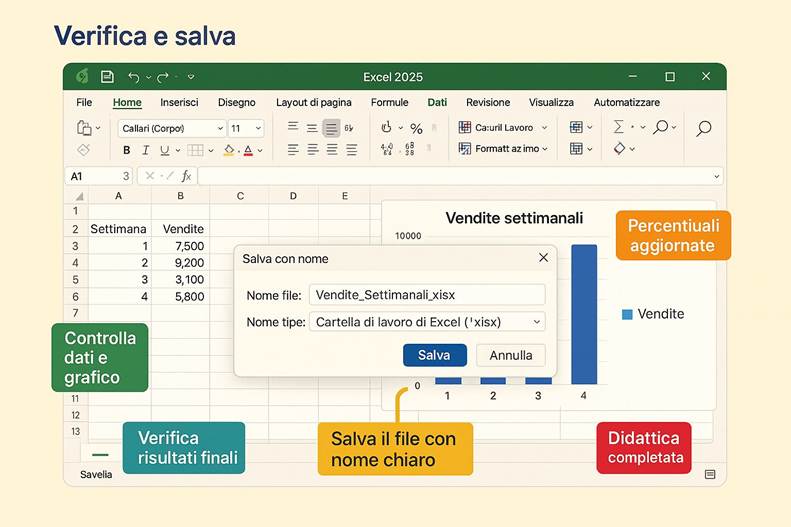Click the undo arrow icon
The width and height of the screenshot is (791, 527).
pos(134,77)
